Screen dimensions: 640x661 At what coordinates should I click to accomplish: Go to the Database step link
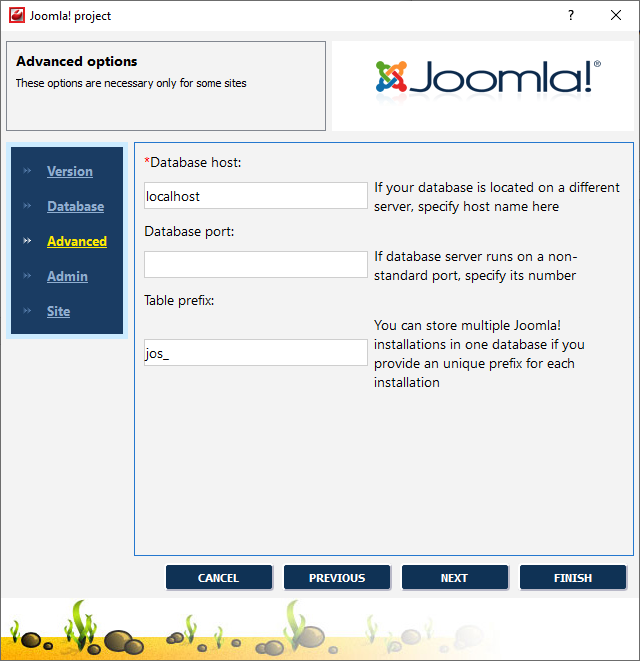click(75, 207)
